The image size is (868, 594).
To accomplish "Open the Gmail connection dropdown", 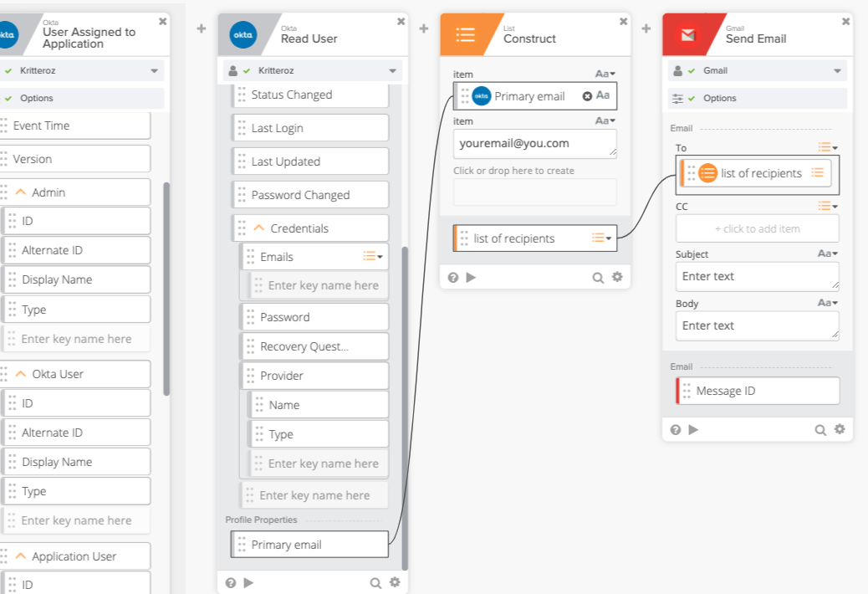I will click(837, 71).
